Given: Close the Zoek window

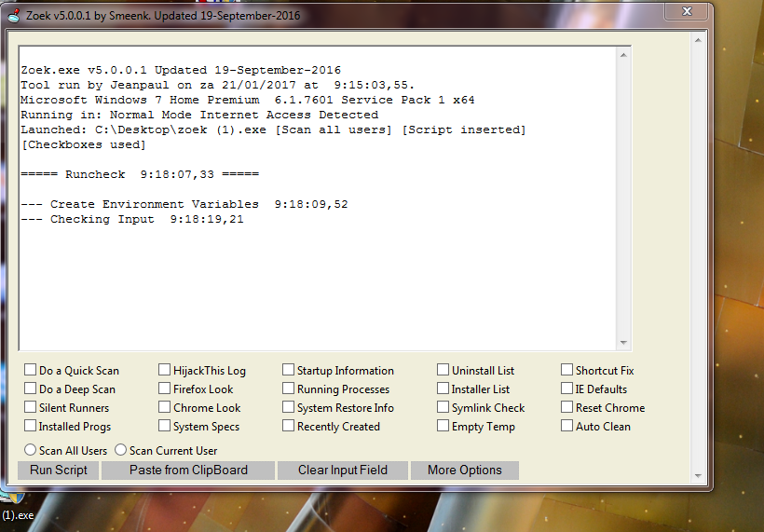Looking at the screenshot, I should pyautogui.click(x=687, y=11).
